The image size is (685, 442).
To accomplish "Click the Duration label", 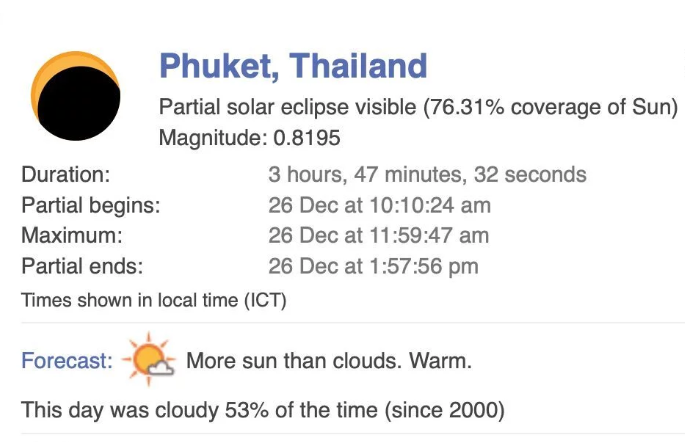I will pos(65,175).
